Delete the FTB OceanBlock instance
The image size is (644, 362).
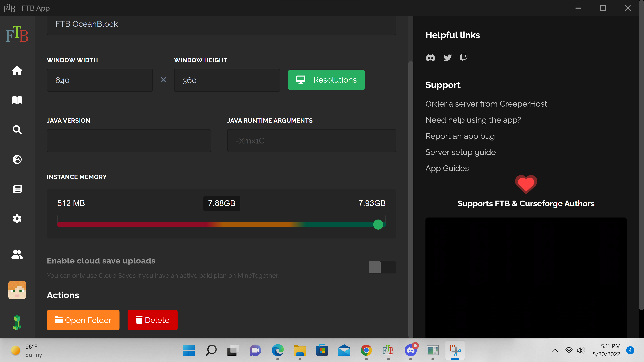[153, 320]
